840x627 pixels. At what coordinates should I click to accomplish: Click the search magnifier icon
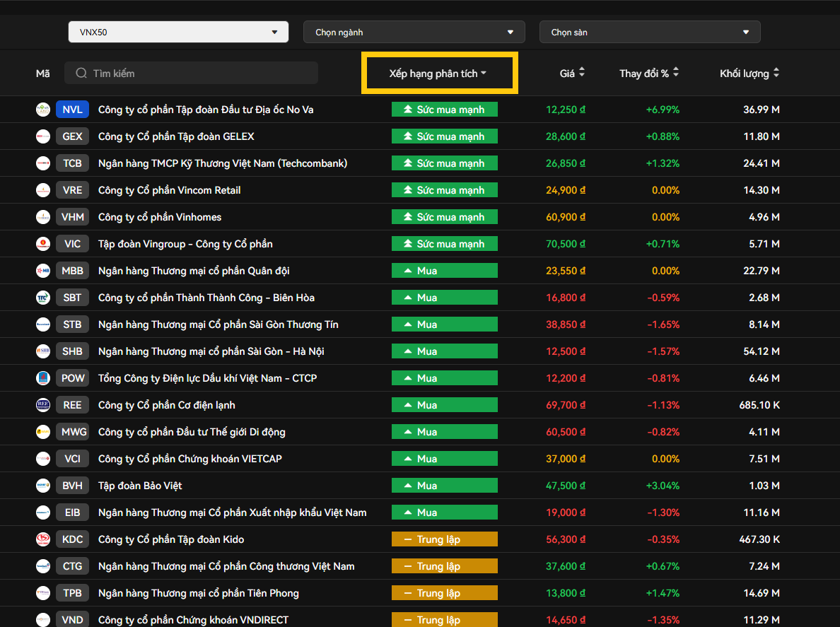pyautogui.click(x=81, y=73)
